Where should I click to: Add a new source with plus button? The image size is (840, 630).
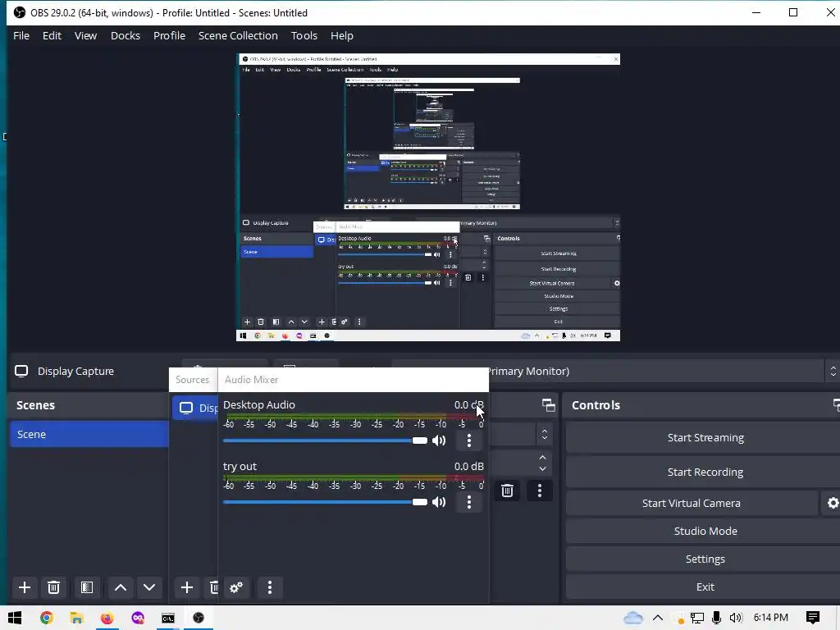pos(187,587)
